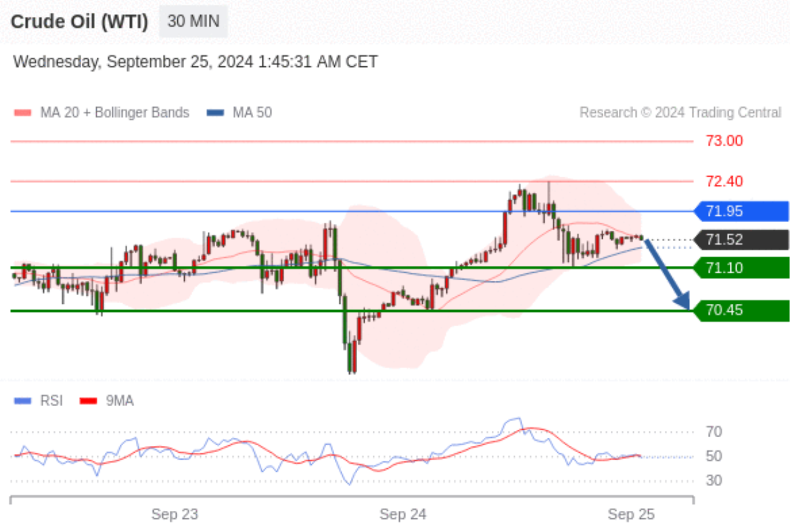Click the 30 MIN timeframe badge
790x532 pixels.
pyautogui.click(x=193, y=22)
